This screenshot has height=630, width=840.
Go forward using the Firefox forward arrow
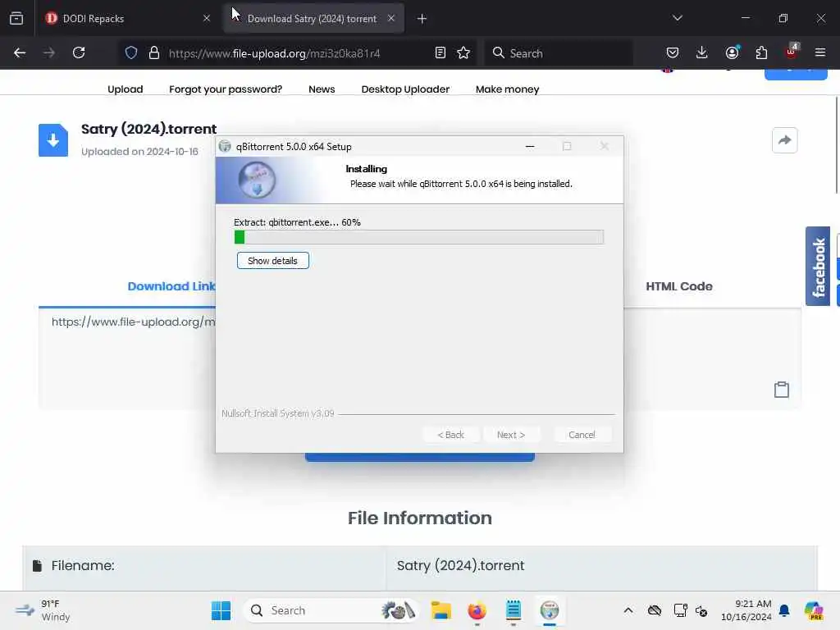tap(48, 52)
